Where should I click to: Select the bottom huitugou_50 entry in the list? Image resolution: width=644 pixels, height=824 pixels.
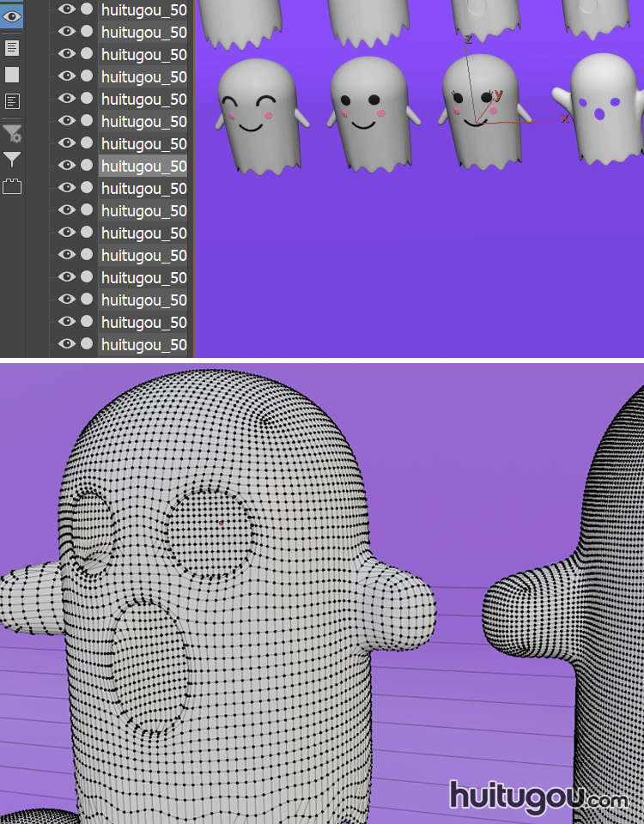click(x=143, y=344)
